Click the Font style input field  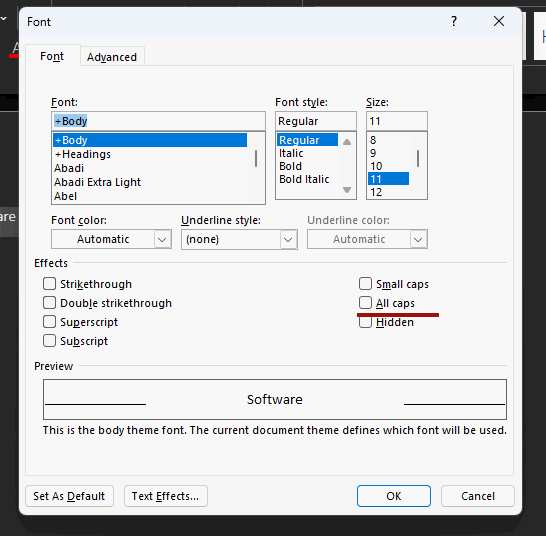tap(315, 121)
